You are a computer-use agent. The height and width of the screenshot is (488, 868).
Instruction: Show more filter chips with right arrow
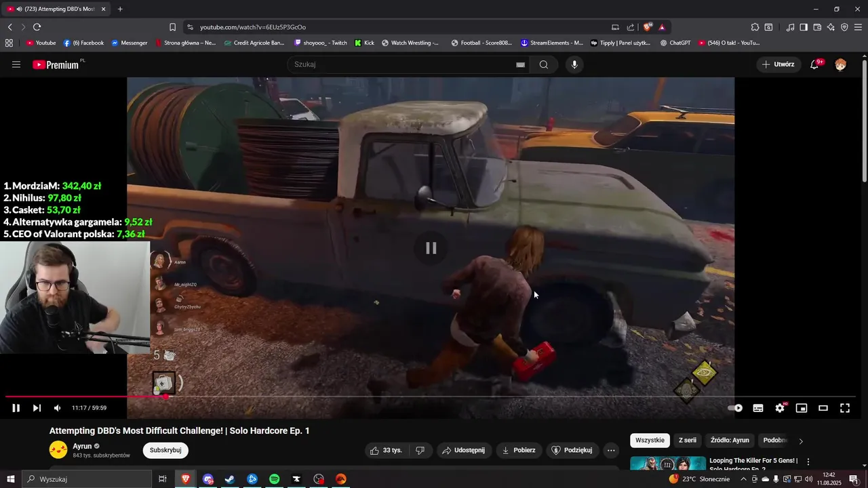801,441
